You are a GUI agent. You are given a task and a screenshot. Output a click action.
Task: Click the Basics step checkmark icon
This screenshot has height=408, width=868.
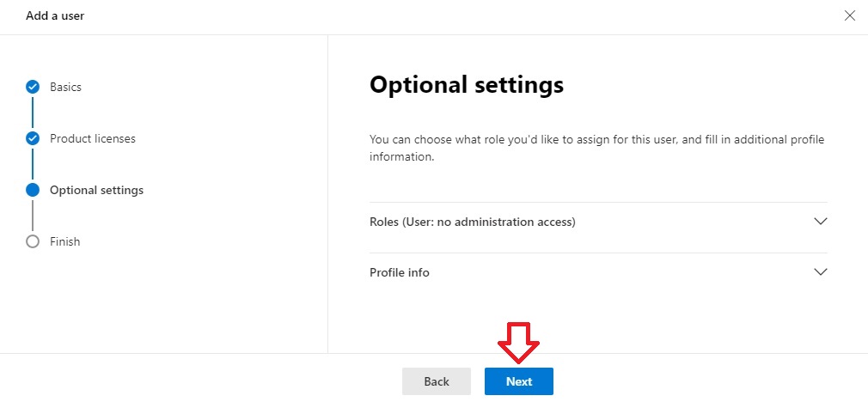[33, 87]
